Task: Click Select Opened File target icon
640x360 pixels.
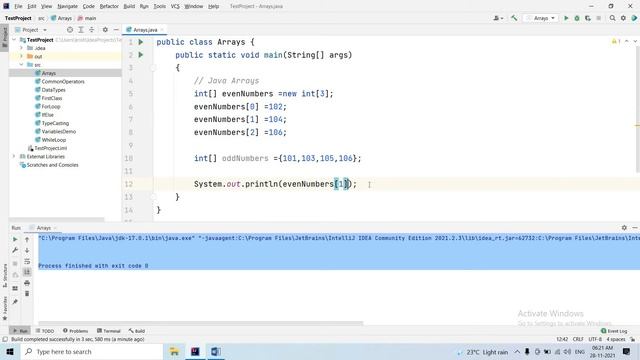Action: pyautogui.click(x=70, y=30)
